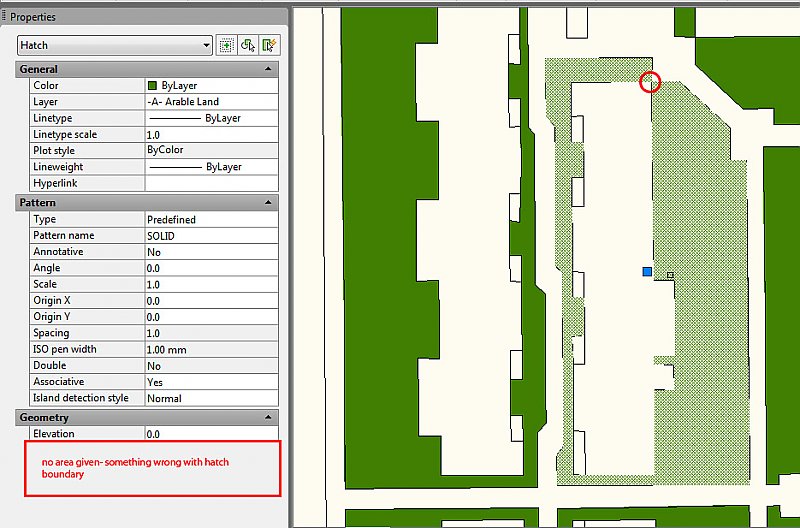Click the Pattern section header
The width and height of the screenshot is (800, 528).
147,203
